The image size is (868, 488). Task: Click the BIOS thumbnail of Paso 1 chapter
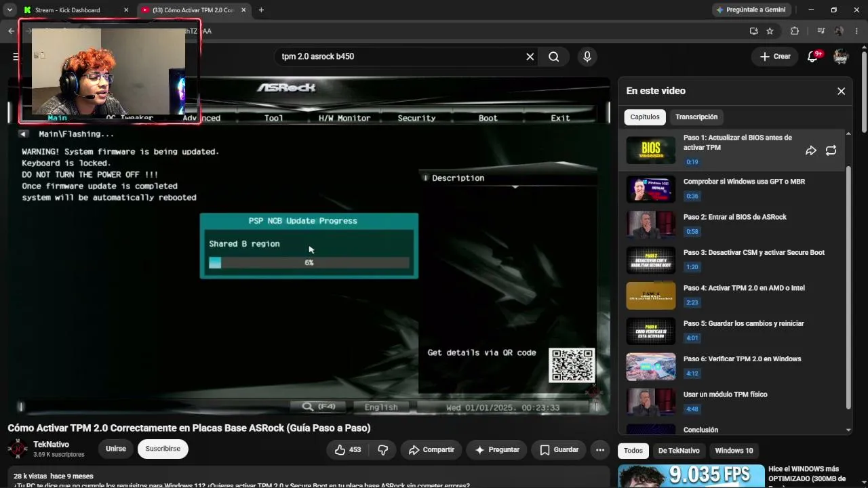650,150
